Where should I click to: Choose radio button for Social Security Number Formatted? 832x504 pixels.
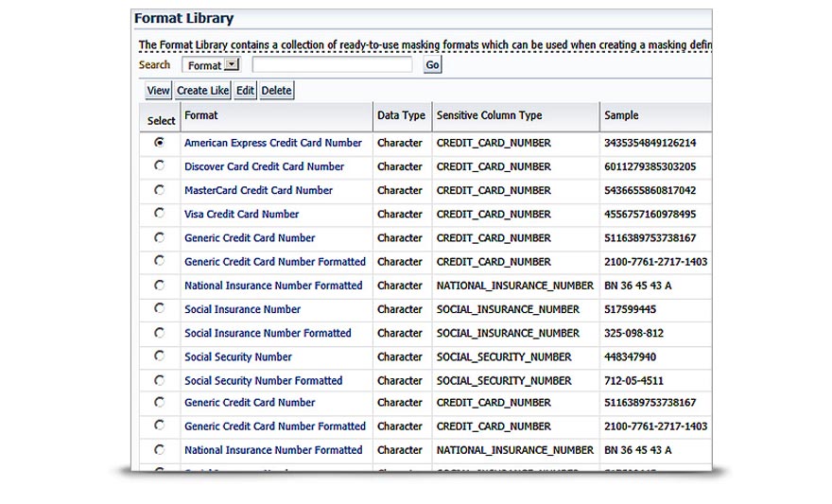coord(159,380)
